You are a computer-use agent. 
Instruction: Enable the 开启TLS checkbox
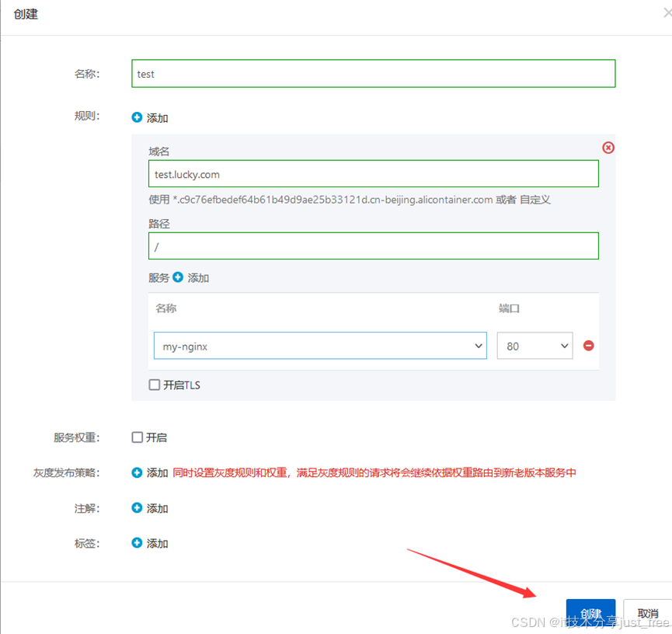click(x=155, y=385)
